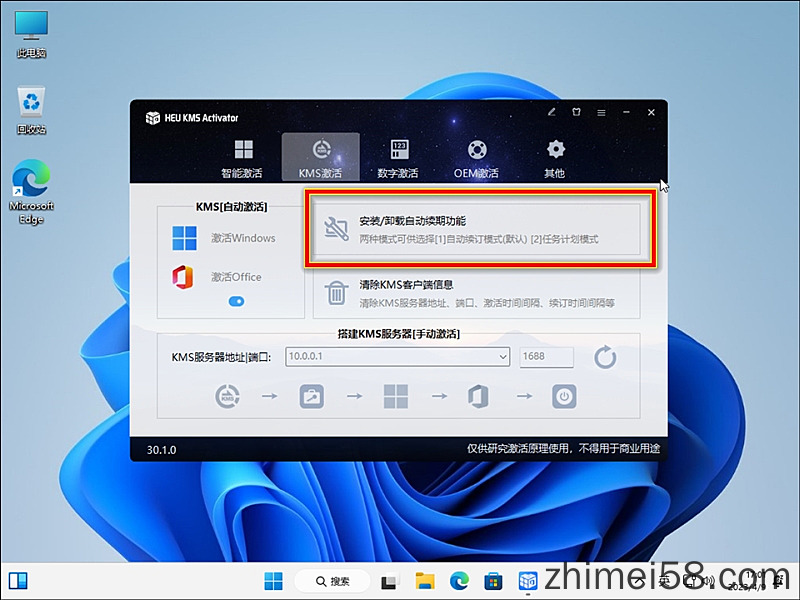Image resolution: width=800 pixels, height=600 pixels.
Task: Open the widgets panel at taskbar left
Action: pos(18,581)
